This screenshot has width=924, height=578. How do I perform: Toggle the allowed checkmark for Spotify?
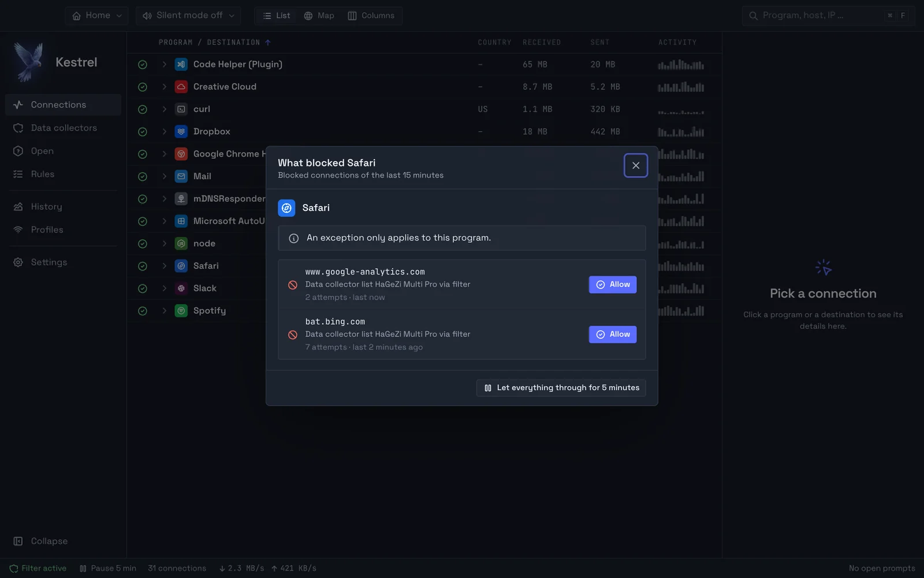point(143,311)
